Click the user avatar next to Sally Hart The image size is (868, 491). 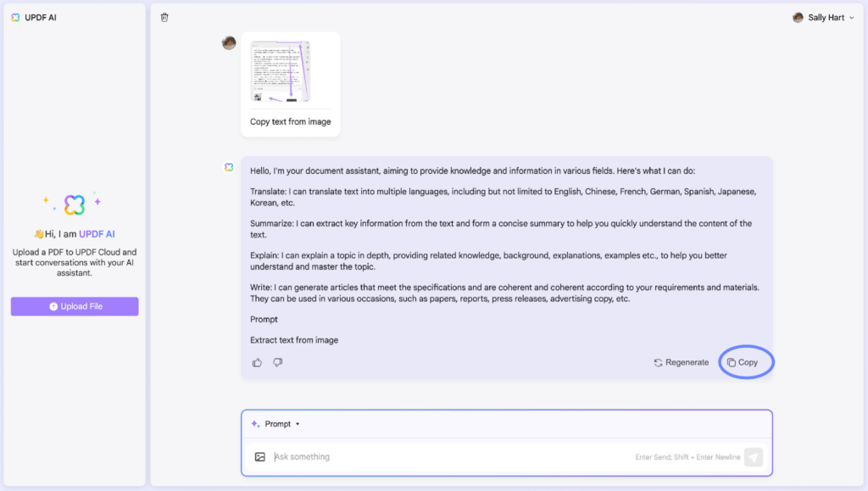click(798, 16)
